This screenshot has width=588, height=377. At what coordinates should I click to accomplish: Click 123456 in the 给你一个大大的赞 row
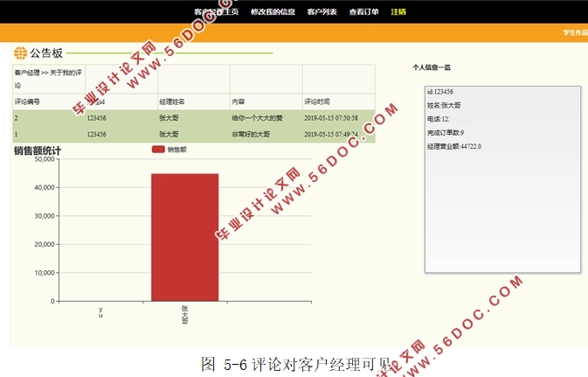point(96,118)
